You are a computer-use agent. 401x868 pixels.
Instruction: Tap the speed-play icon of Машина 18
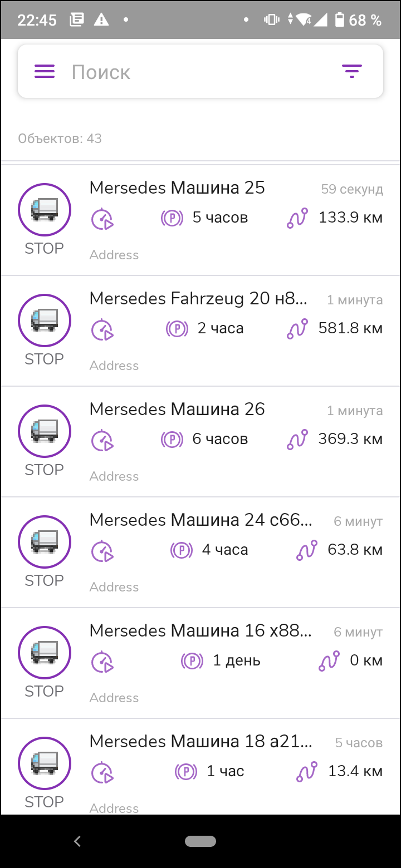click(102, 772)
